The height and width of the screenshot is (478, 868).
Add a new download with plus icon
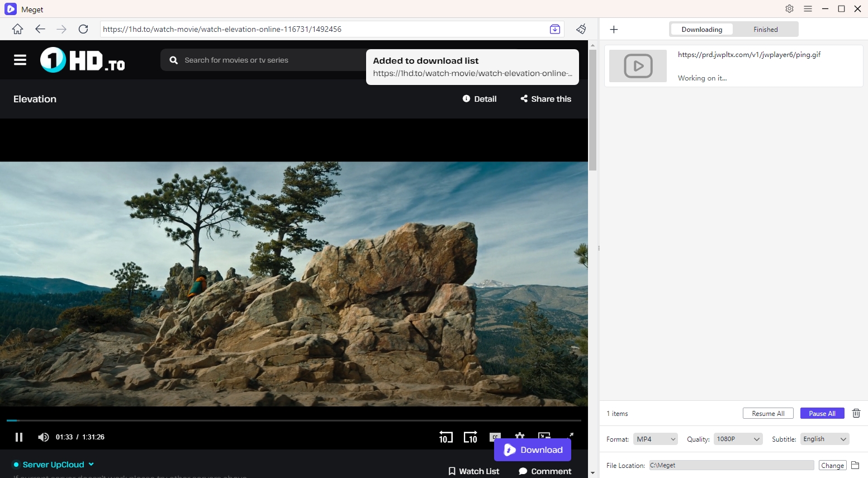(x=614, y=29)
